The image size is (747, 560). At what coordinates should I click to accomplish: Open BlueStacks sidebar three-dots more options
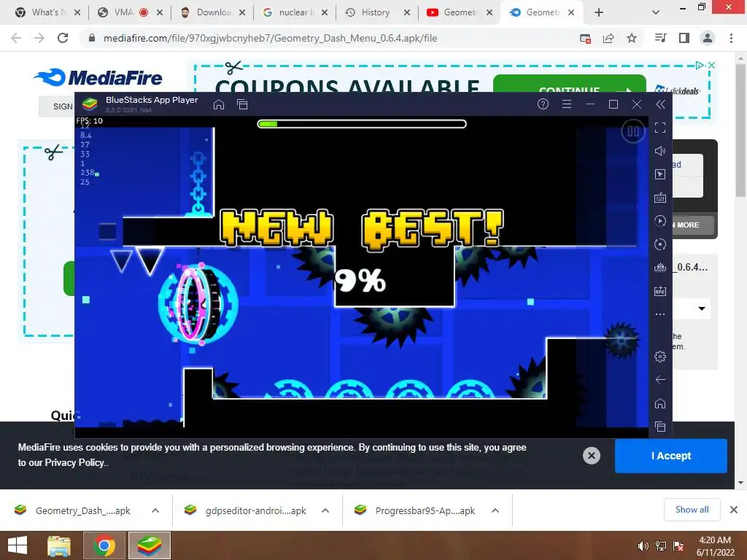pos(659,314)
